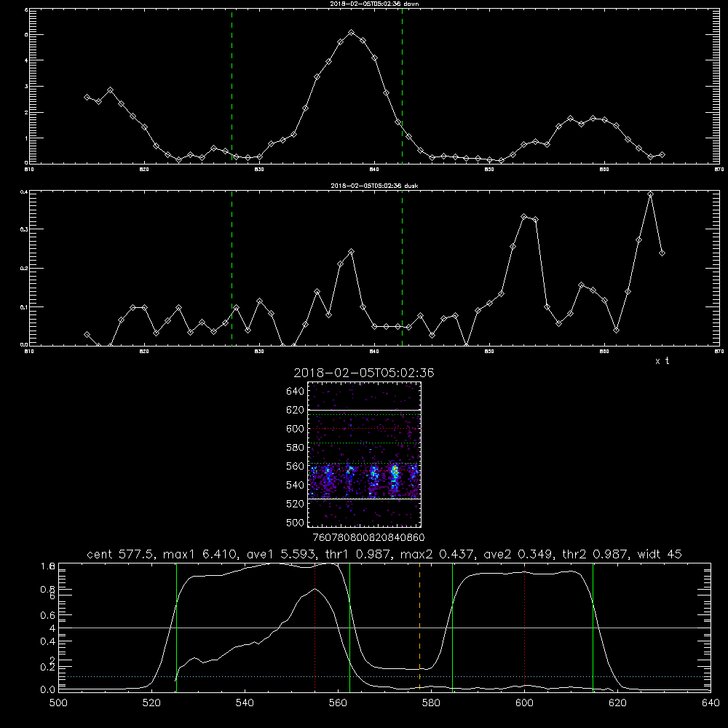Click the 540 label on the bottom plot x-axis
Screen dimensions: 728x728
245,703
